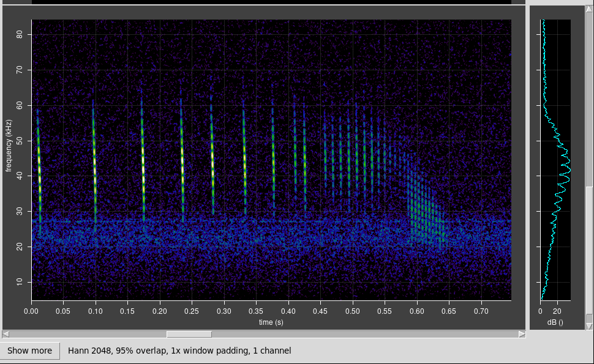594x364 pixels.
Task: Click horizontal scrollbar track left of the thumb
Action: click(86, 334)
